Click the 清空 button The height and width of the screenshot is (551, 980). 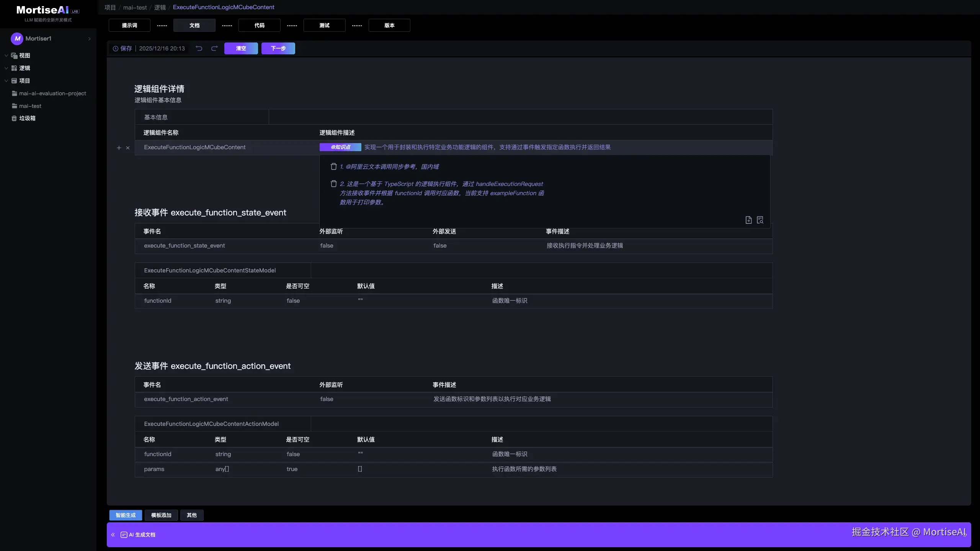point(241,48)
